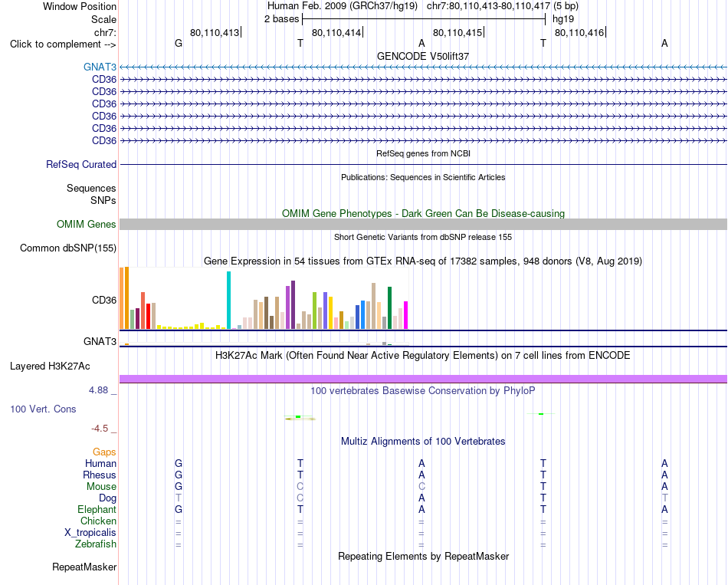Click the GTEx Gene Expression track title
The image size is (728, 585).
click(x=423, y=261)
